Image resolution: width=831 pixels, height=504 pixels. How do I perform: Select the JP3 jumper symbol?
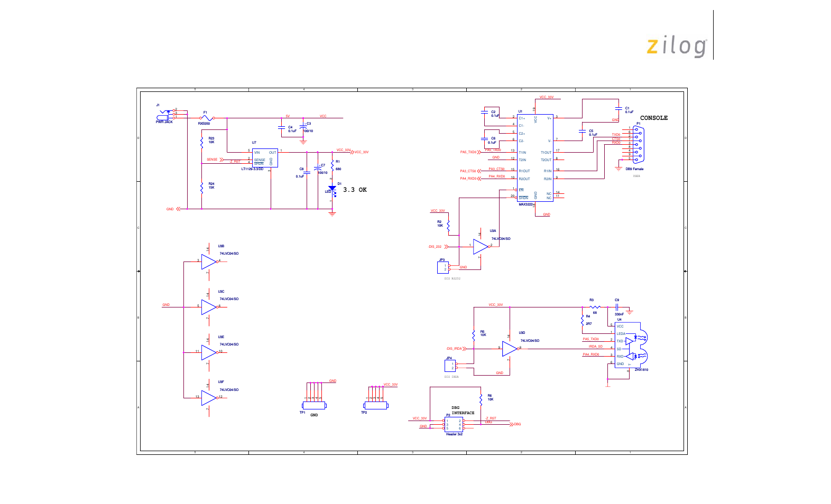(443, 268)
